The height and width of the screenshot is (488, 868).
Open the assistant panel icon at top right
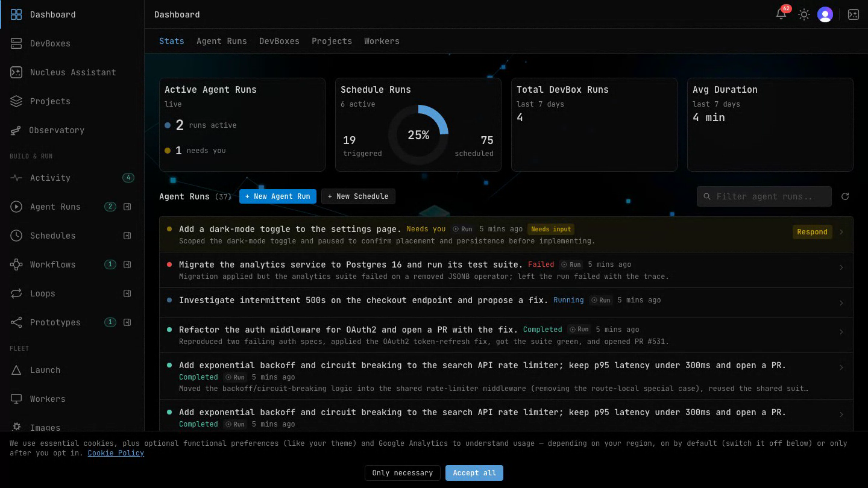(854, 14)
